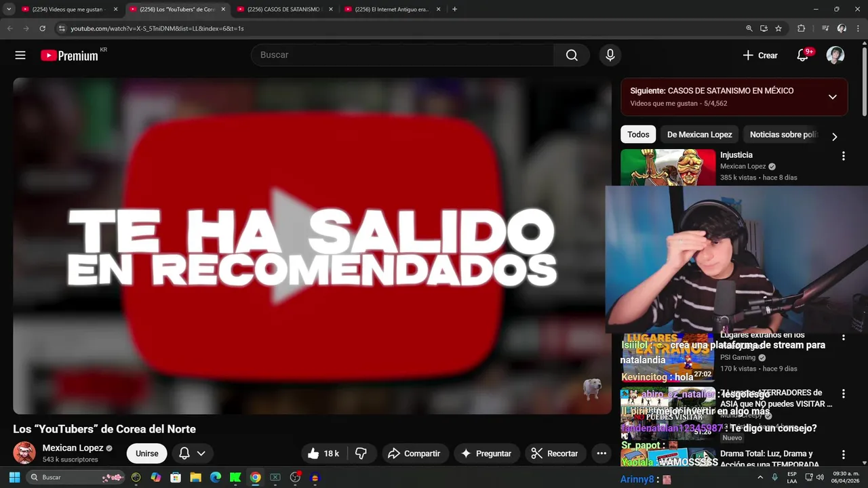Open notification options dropdown arrow

pos(201,453)
